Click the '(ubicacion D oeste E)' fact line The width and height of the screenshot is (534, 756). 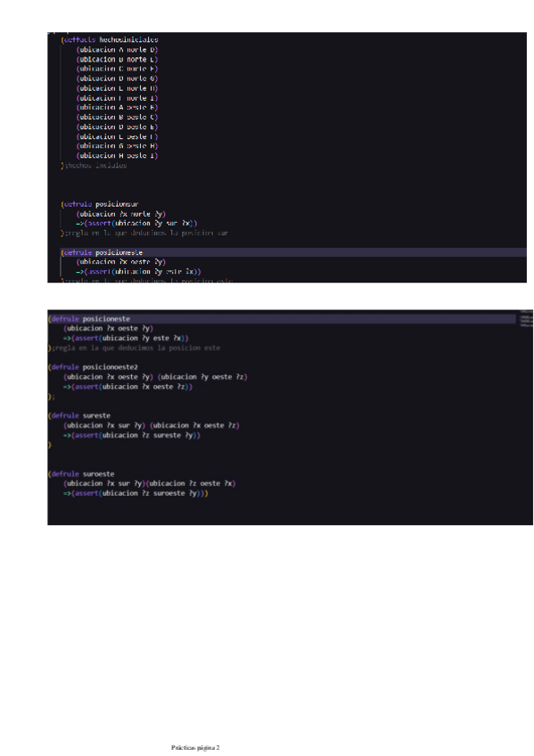point(117,127)
